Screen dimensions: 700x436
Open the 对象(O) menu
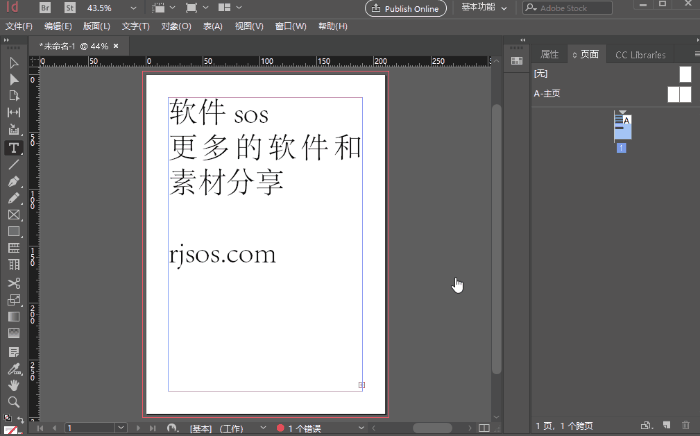[176, 26]
